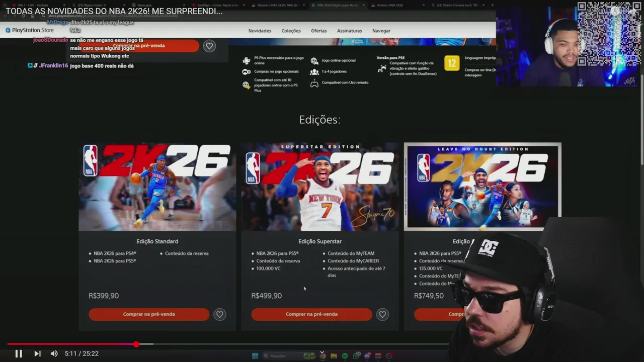Select the R$499,90 price text

(x=266, y=296)
